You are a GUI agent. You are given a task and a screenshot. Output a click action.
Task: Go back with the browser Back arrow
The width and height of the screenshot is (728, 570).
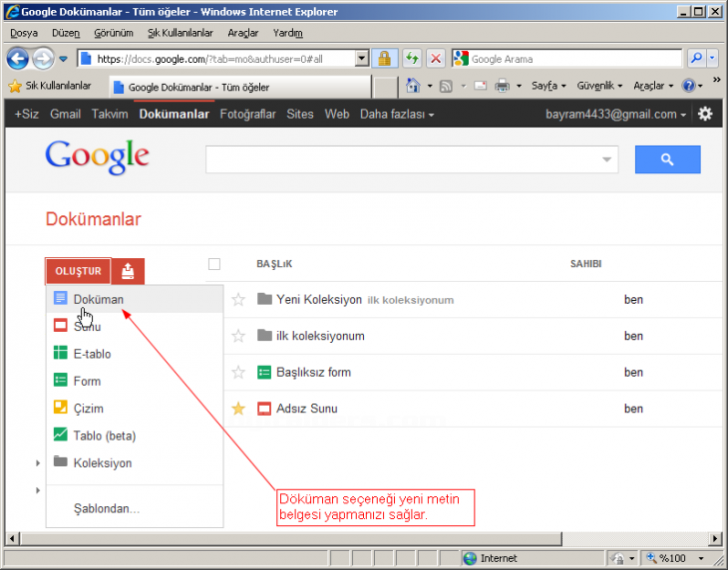(x=18, y=59)
